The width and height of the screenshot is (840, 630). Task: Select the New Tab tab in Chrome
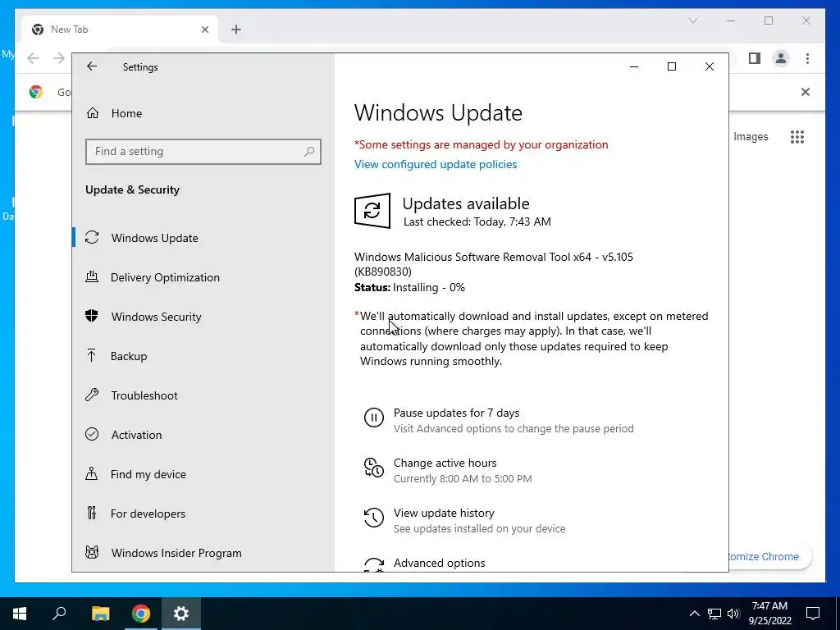coord(120,30)
